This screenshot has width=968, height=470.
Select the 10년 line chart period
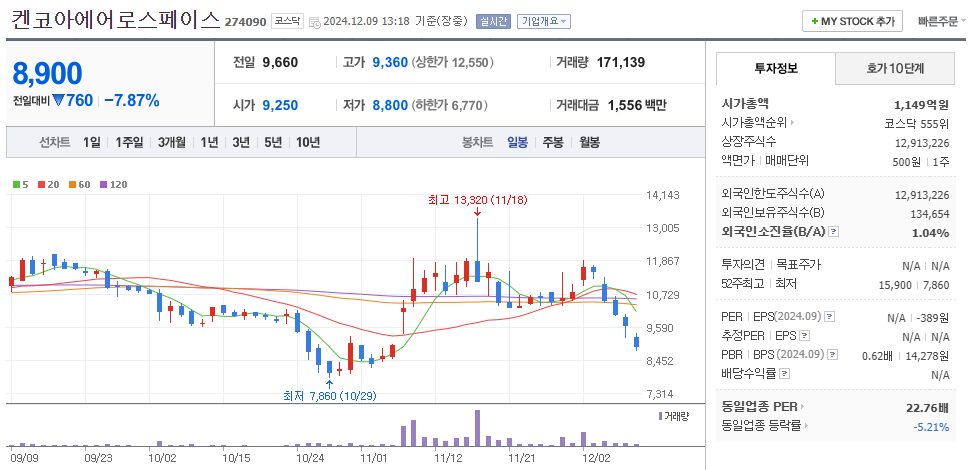click(307, 142)
